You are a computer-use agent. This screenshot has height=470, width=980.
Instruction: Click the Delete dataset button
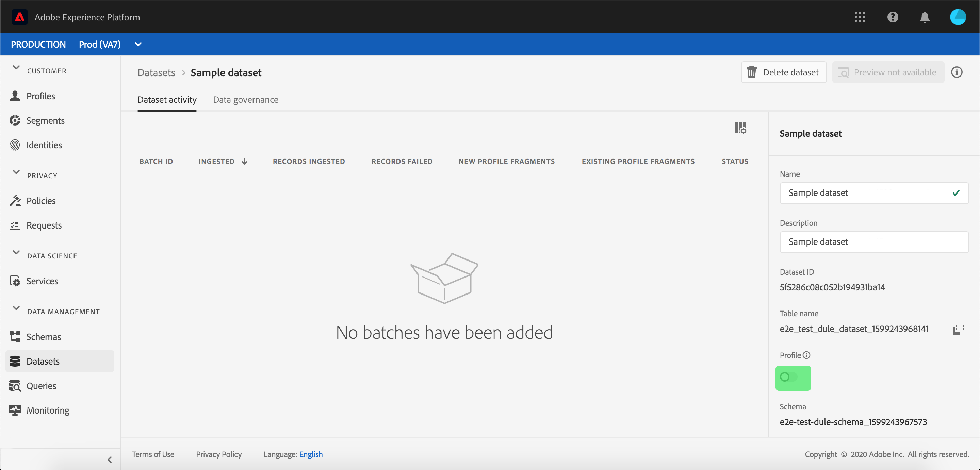[783, 72]
